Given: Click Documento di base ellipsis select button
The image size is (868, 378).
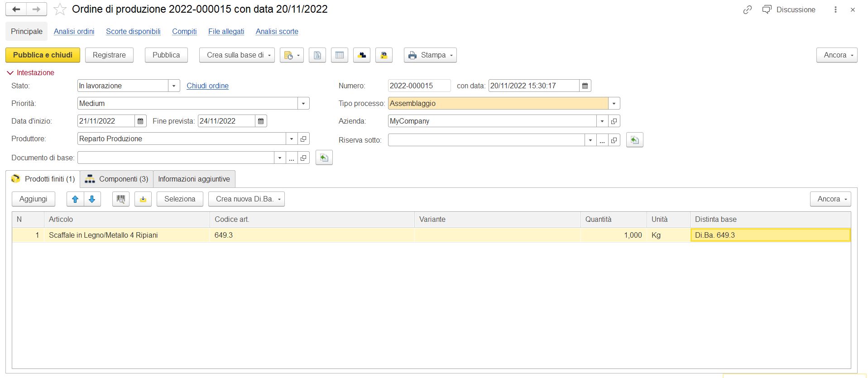Looking at the screenshot, I should click(x=292, y=158).
